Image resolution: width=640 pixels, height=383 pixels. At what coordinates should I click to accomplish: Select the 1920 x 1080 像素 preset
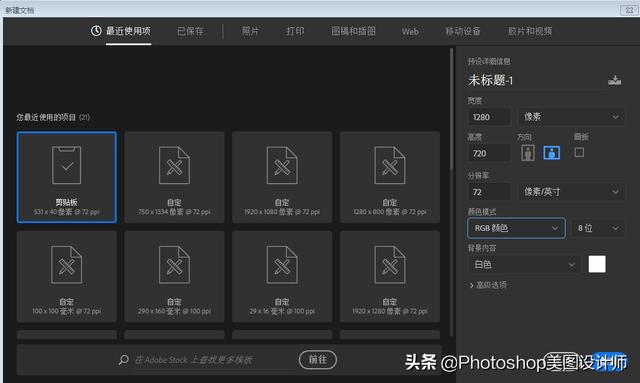pyautogui.click(x=282, y=177)
